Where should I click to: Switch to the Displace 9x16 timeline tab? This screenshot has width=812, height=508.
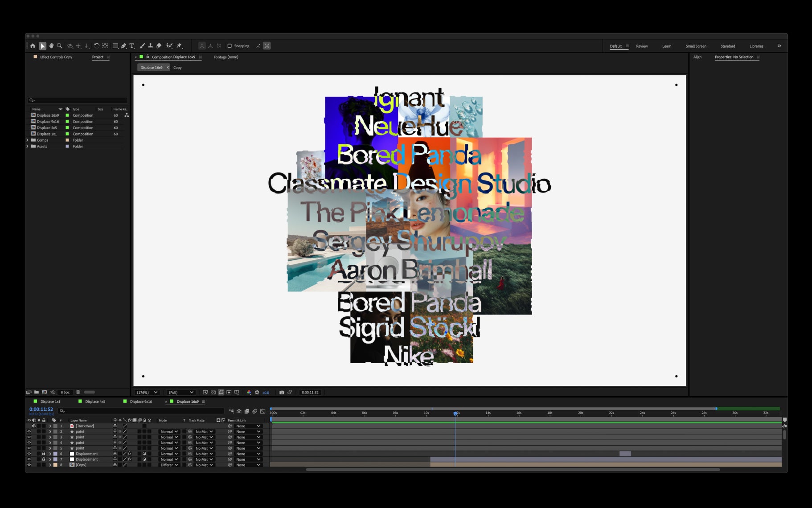click(141, 401)
